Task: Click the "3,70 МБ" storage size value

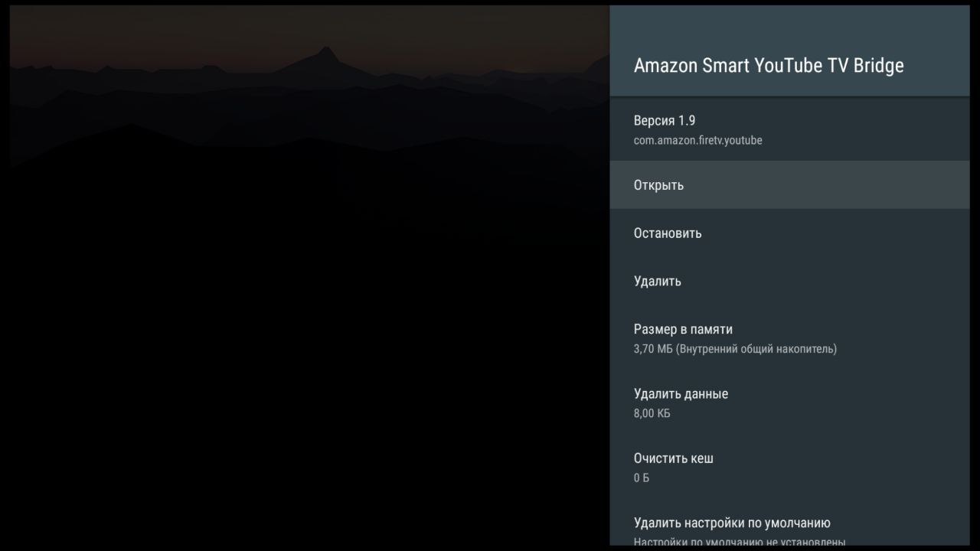Action: point(652,349)
